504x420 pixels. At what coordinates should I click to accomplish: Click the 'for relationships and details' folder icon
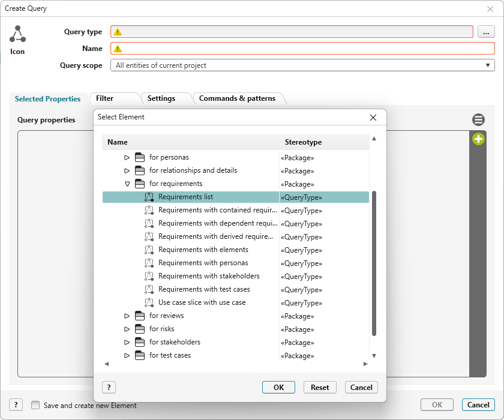click(140, 170)
